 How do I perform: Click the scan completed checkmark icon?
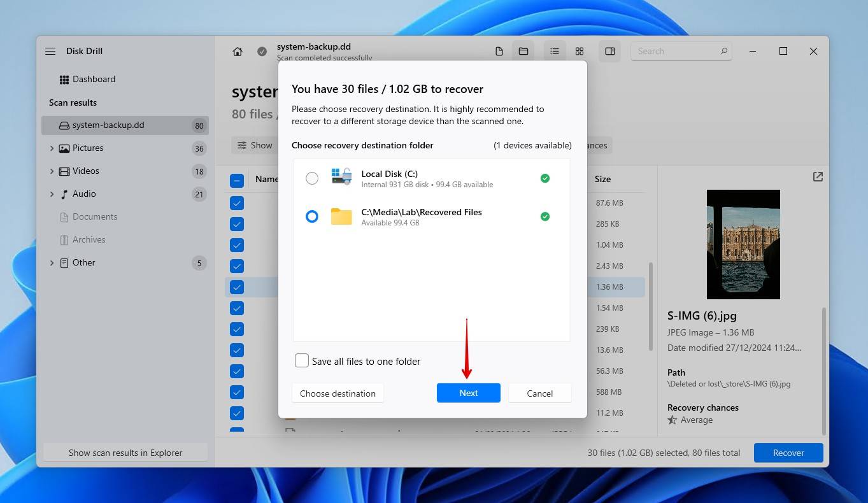coord(262,51)
